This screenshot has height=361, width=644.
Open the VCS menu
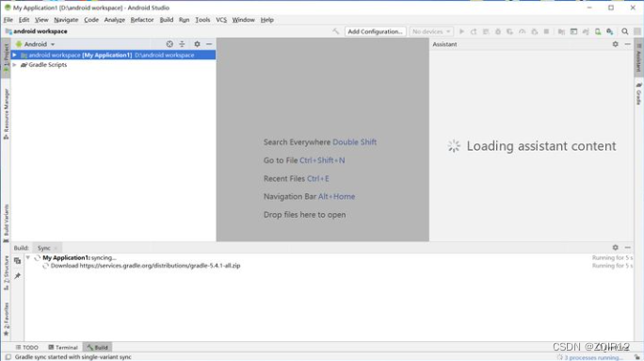[x=221, y=20]
